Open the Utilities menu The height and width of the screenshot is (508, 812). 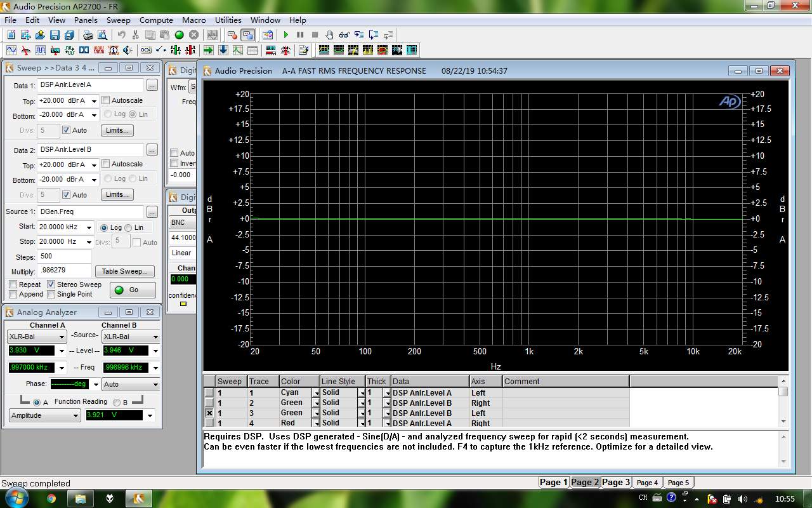tap(228, 20)
